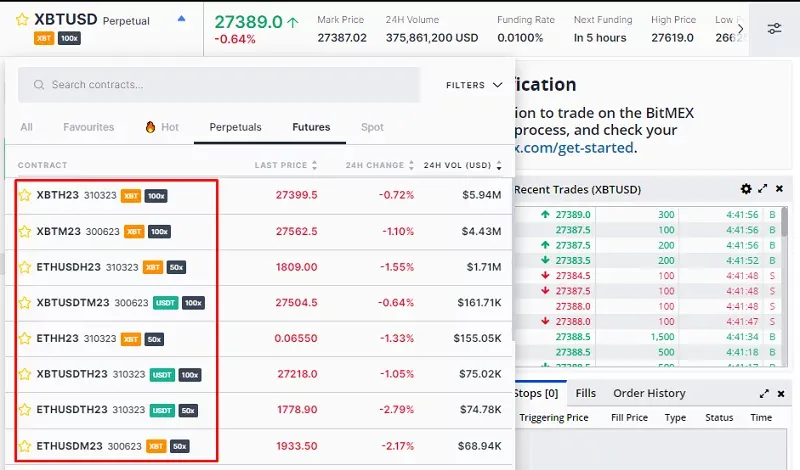800x470 pixels.
Task: Switch to the Fills tab
Action: (586, 393)
